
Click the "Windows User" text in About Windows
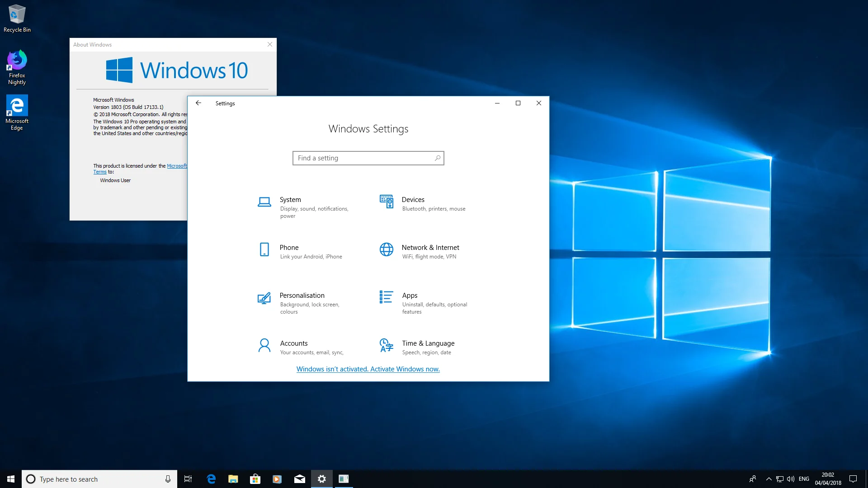[115, 180]
